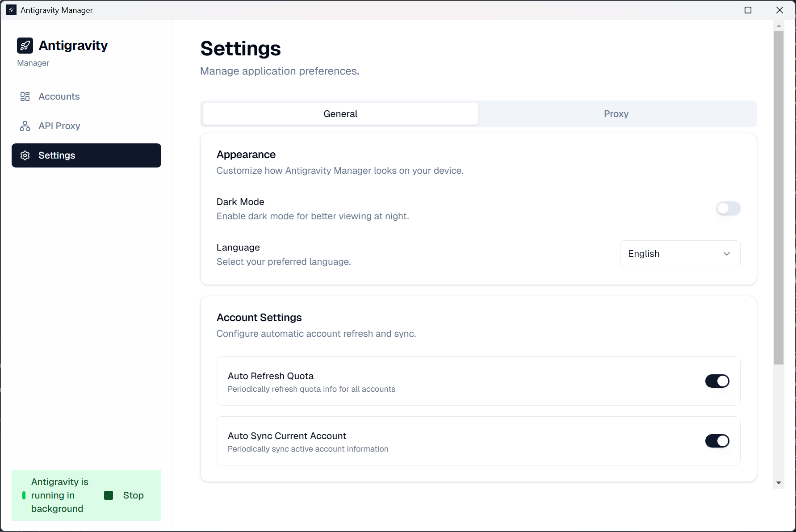
Task: Open API Proxy via its network icon
Action: point(25,126)
